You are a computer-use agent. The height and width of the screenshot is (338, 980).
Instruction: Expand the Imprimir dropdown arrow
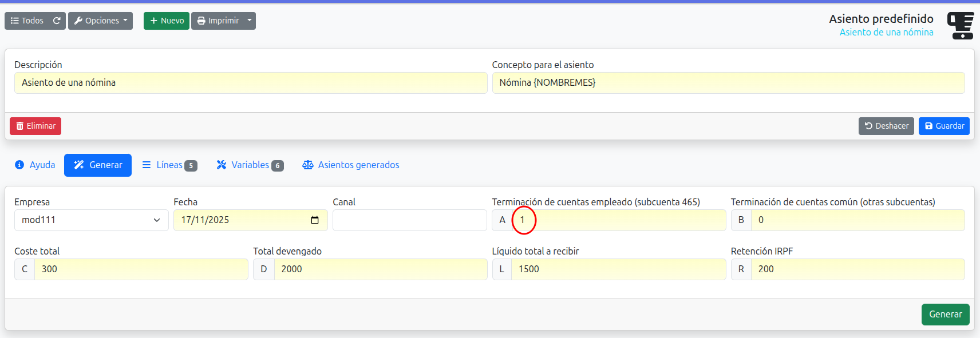(x=250, y=21)
